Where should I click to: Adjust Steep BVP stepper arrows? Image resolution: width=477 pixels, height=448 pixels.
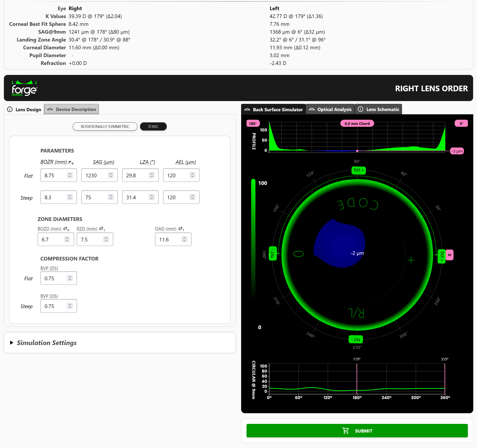[70, 306]
